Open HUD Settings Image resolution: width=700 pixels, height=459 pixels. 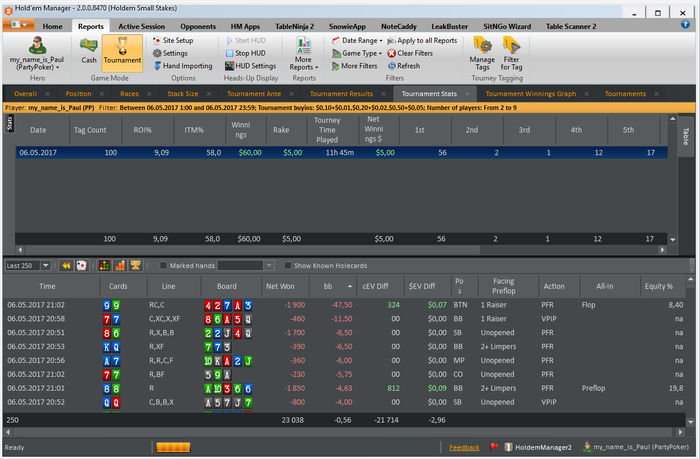[x=250, y=66]
